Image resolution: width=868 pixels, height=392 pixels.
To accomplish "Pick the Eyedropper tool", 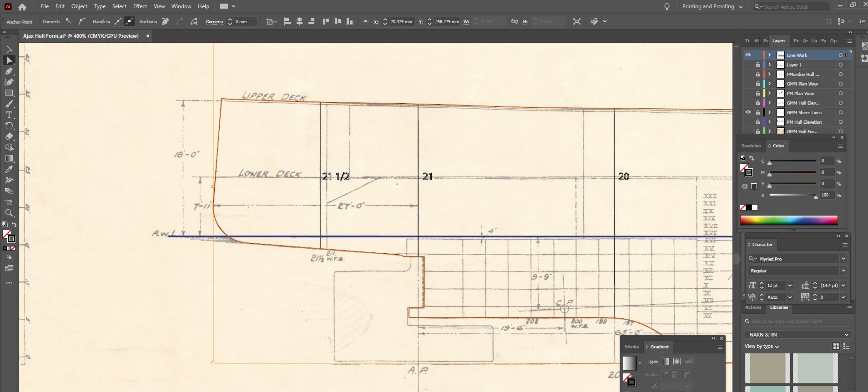I will pyautogui.click(x=9, y=169).
